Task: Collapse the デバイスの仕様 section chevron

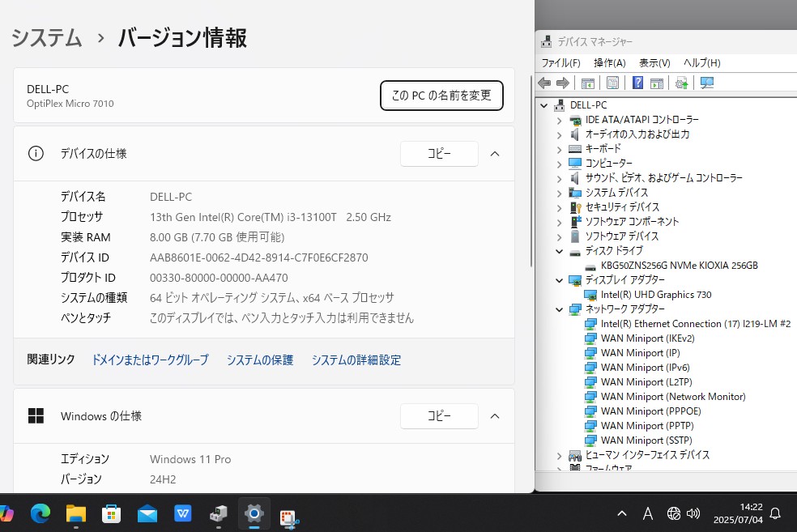Action: [495, 154]
